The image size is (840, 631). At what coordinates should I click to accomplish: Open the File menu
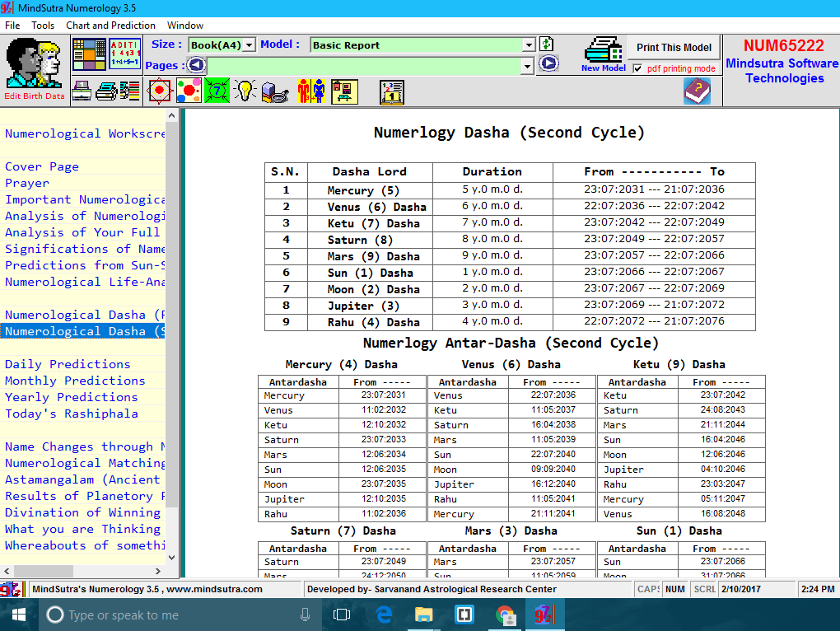[12, 26]
